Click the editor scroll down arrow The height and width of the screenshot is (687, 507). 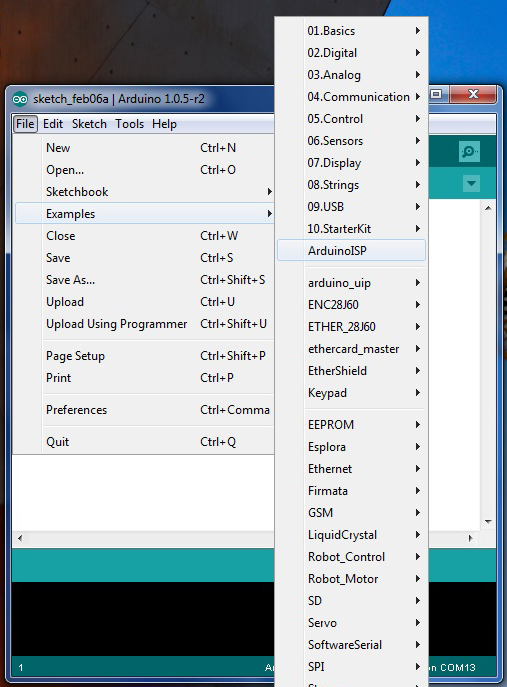pos(488,522)
